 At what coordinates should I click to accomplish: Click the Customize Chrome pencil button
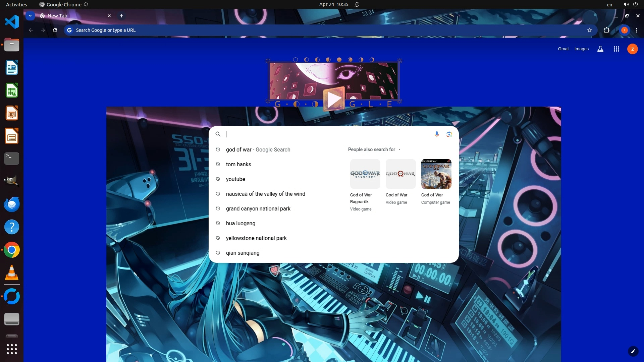coord(633,351)
